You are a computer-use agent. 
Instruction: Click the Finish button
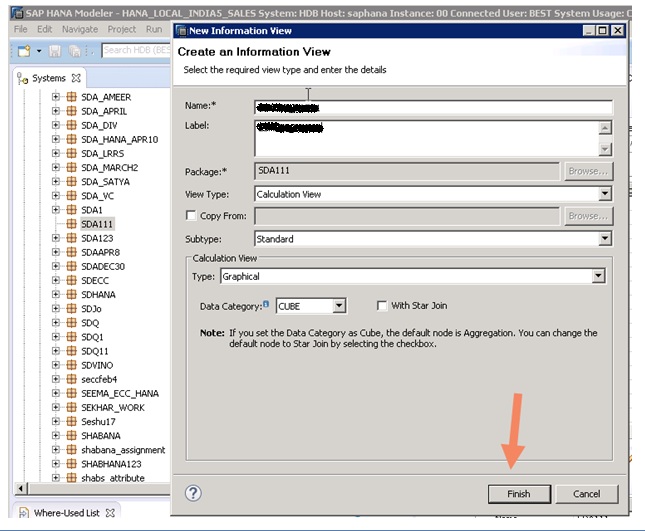tap(519, 494)
